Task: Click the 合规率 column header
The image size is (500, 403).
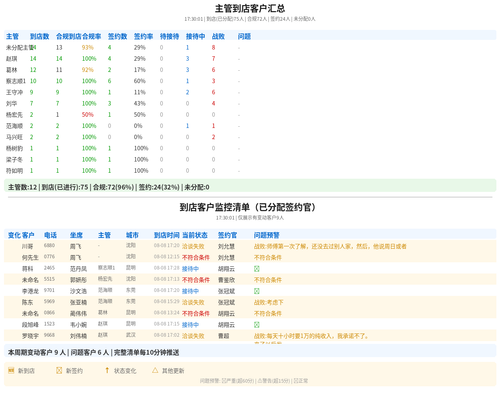Action: point(92,36)
